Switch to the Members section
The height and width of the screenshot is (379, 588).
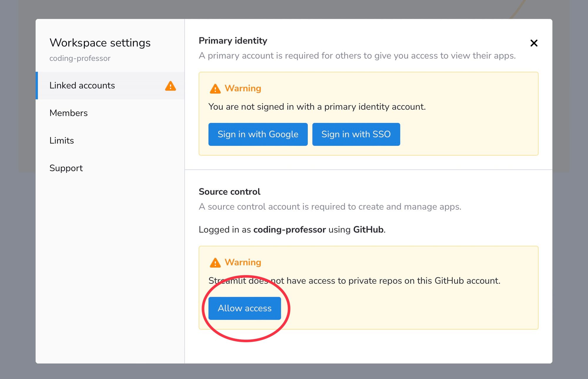[x=69, y=113]
